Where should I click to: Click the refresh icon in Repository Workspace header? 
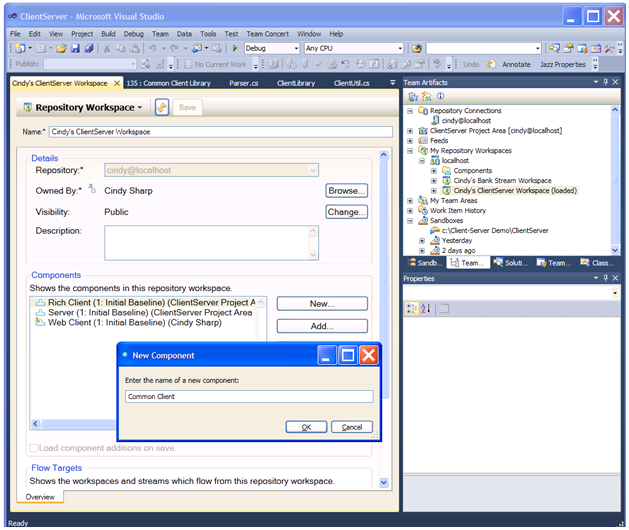point(162,108)
